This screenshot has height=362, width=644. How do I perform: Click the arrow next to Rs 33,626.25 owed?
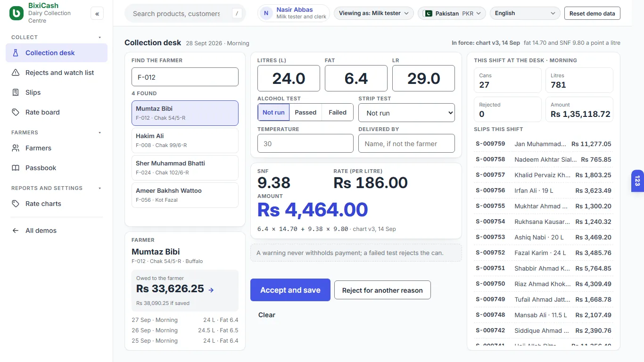[211, 290]
